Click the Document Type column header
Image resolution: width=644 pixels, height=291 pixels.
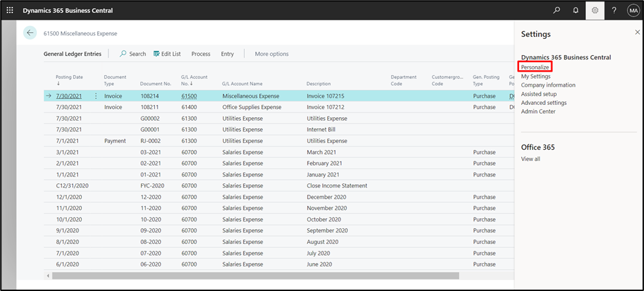pos(115,80)
